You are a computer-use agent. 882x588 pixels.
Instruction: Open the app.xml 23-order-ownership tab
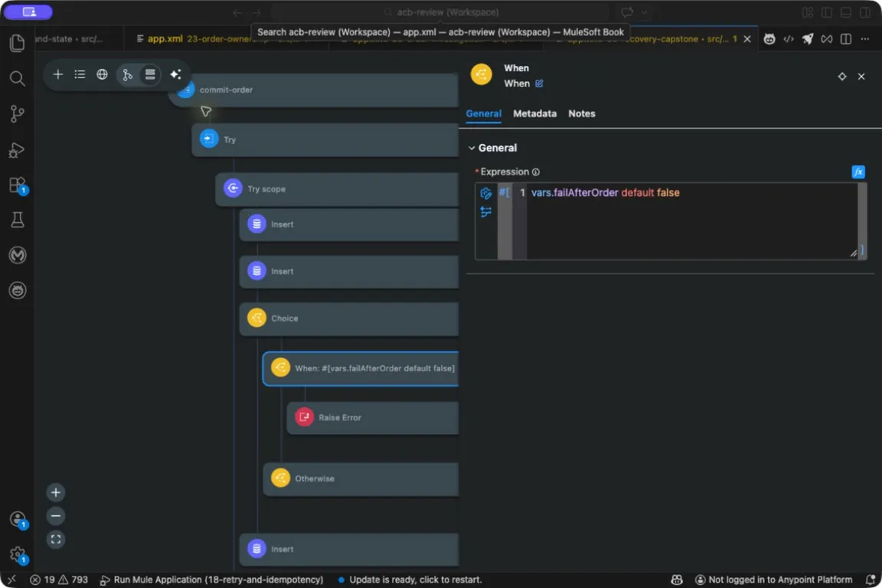click(x=227, y=39)
